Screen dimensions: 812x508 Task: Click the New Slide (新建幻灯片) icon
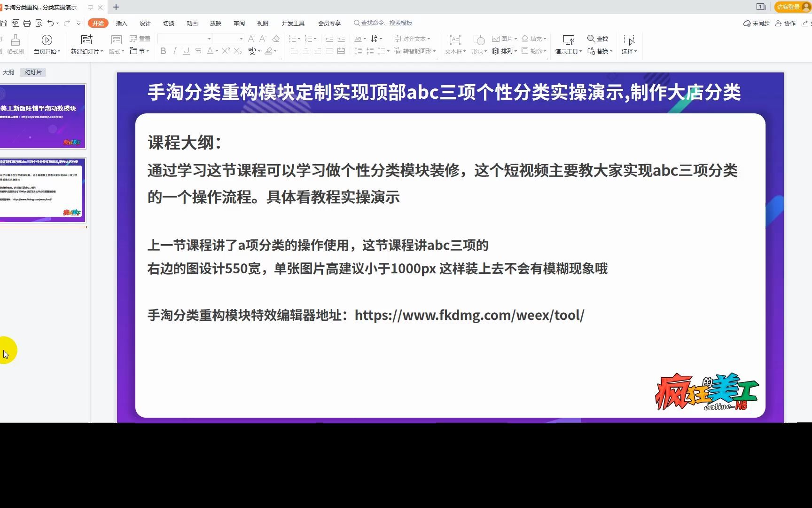pos(86,40)
